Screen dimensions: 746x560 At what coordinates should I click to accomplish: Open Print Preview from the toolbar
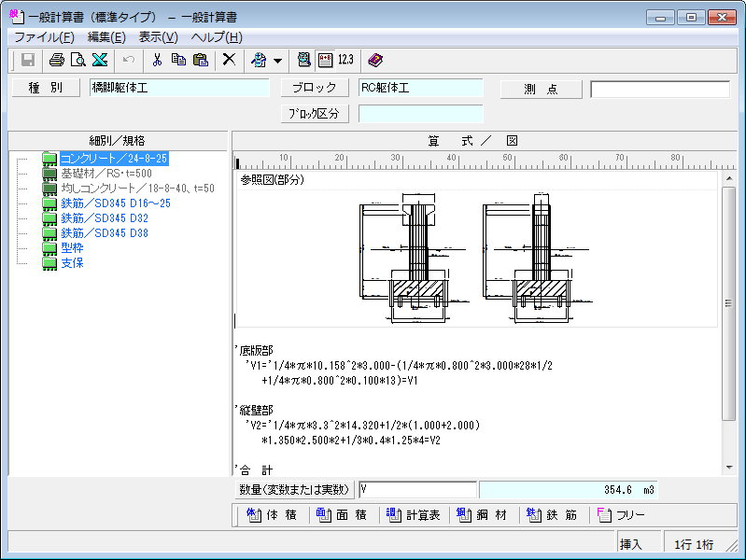[x=77, y=60]
